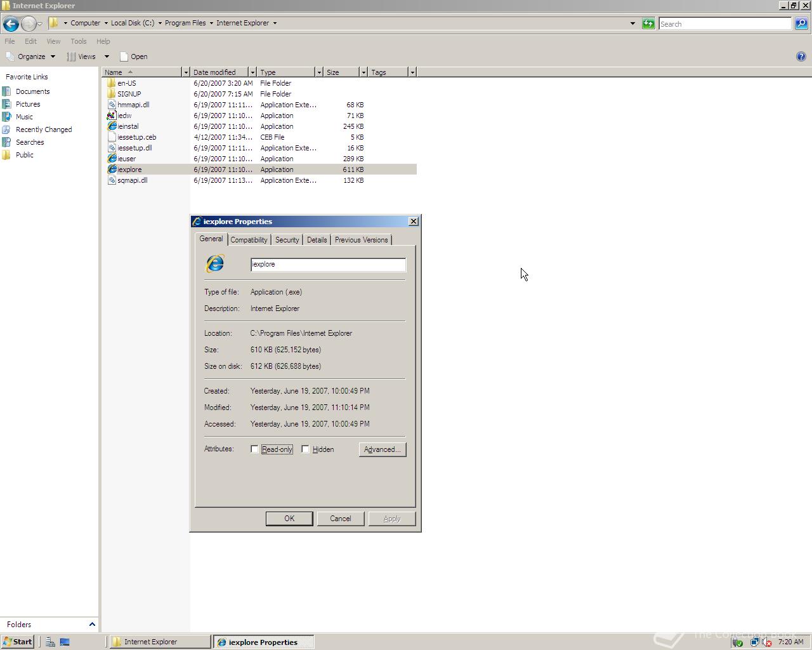Click the network tray icon
The height and width of the screenshot is (650, 812).
pos(755,642)
